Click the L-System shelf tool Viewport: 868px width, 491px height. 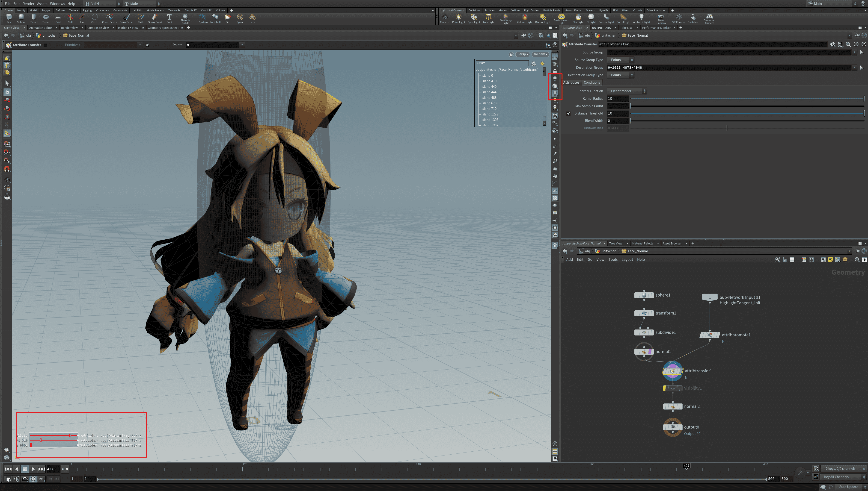click(202, 18)
